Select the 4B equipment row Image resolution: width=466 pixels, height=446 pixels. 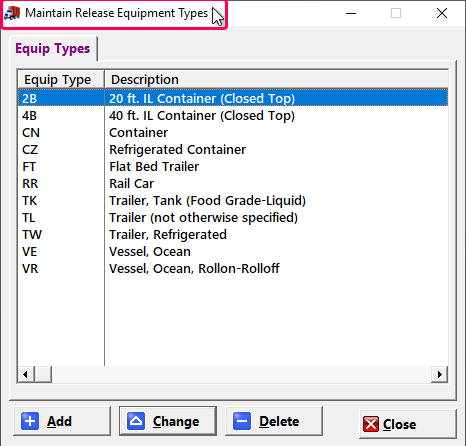233,115
